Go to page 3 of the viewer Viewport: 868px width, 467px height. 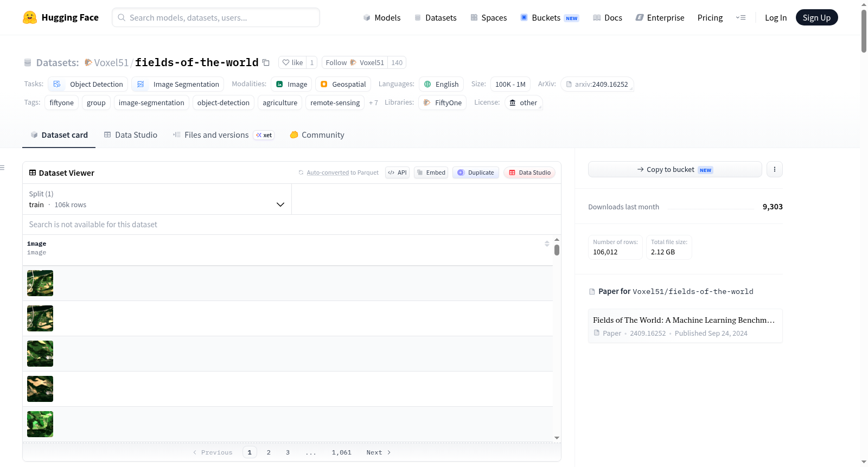(x=288, y=452)
